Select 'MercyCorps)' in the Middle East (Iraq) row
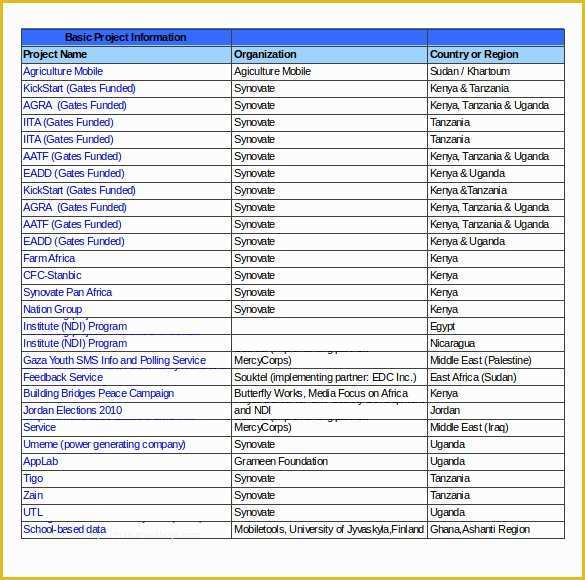Image resolution: width=585 pixels, height=580 pixels. (x=263, y=427)
